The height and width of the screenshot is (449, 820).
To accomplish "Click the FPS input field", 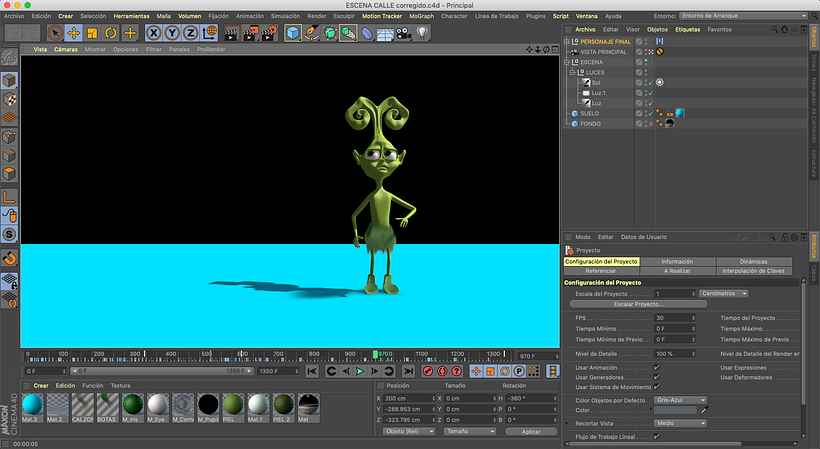I will point(675,318).
